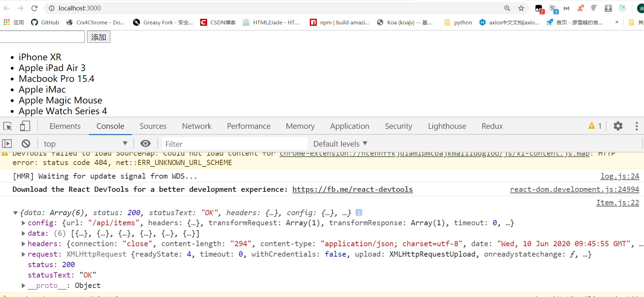
Task: Open the Crx4Chrome bookmark
Action: (x=95, y=22)
